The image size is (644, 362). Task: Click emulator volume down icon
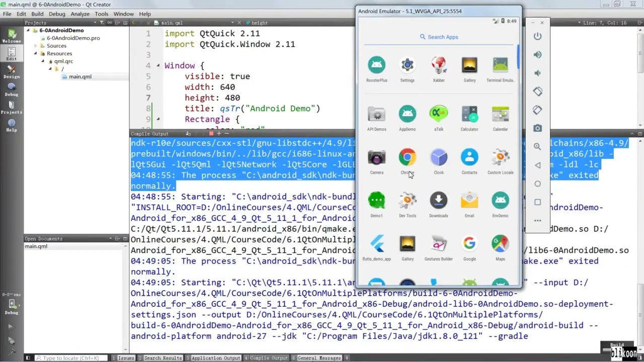(537, 73)
